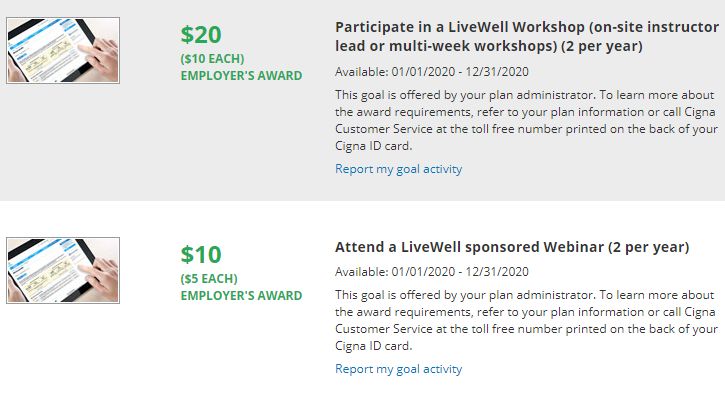
Task: Select the Participate in a LiveWell Workshop heading
Action: [527, 37]
